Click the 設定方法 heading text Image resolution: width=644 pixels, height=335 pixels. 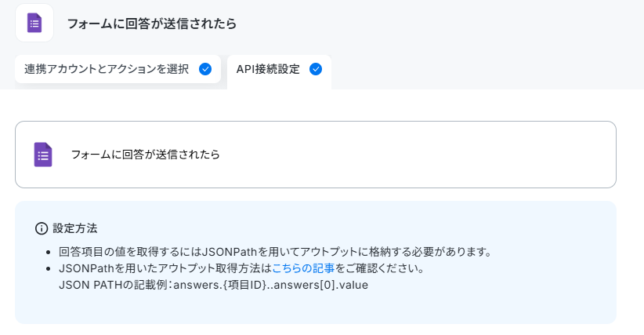pyautogui.click(x=75, y=228)
